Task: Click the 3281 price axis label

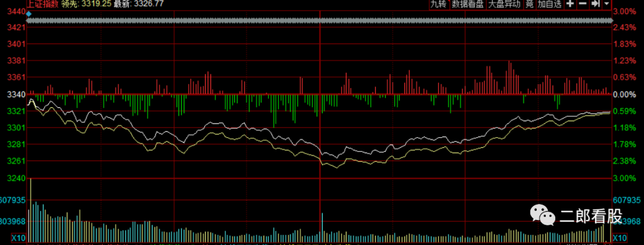Action: [17, 144]
